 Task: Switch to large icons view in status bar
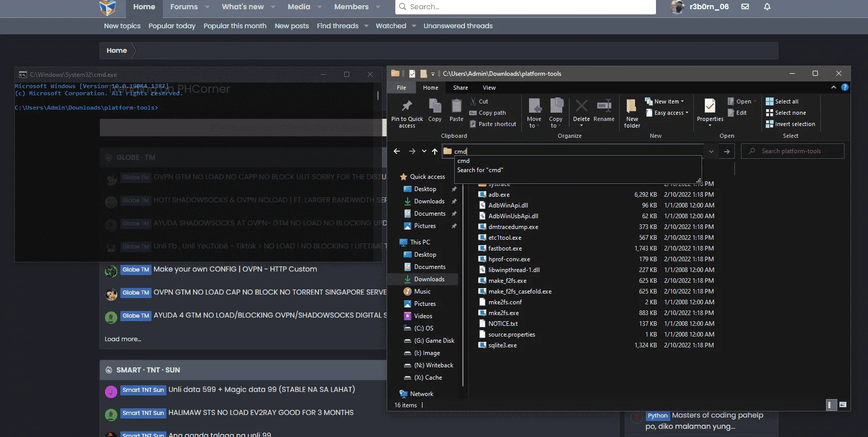[842, 405]
